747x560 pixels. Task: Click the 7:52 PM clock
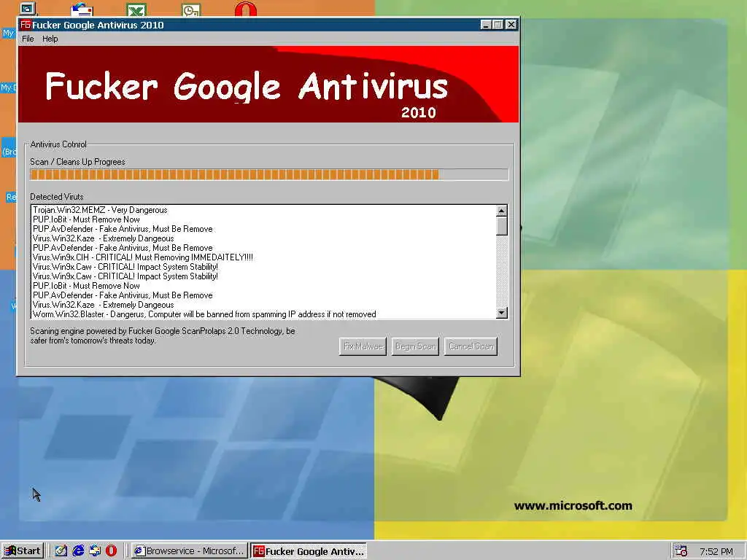(716, 551)
